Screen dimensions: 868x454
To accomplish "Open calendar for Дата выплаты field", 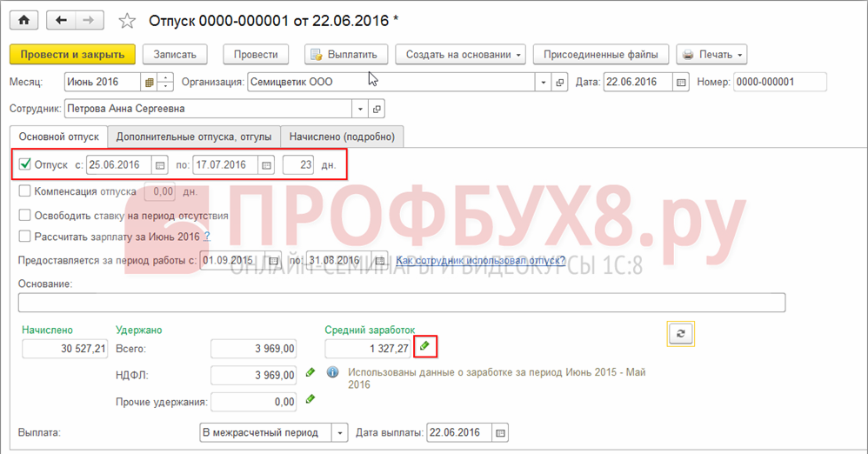I will click(500, 432).
